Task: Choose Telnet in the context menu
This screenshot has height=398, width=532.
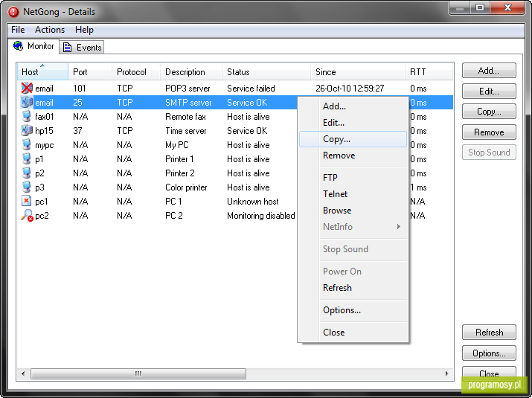Action: pyautogui.click(x=353, y=194)
